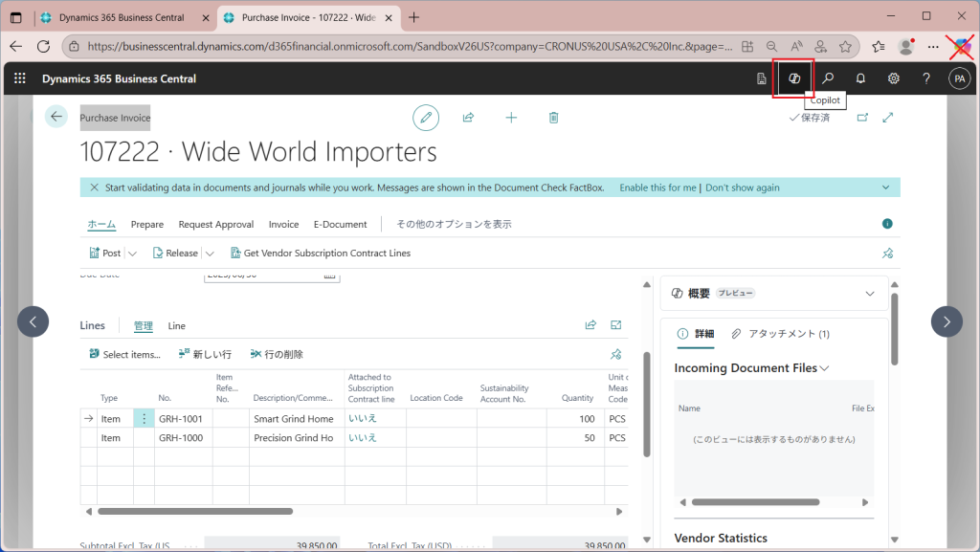980x552 pixels.
Task: Expand Incoming Document Files chevron
Action: [825, 368]
